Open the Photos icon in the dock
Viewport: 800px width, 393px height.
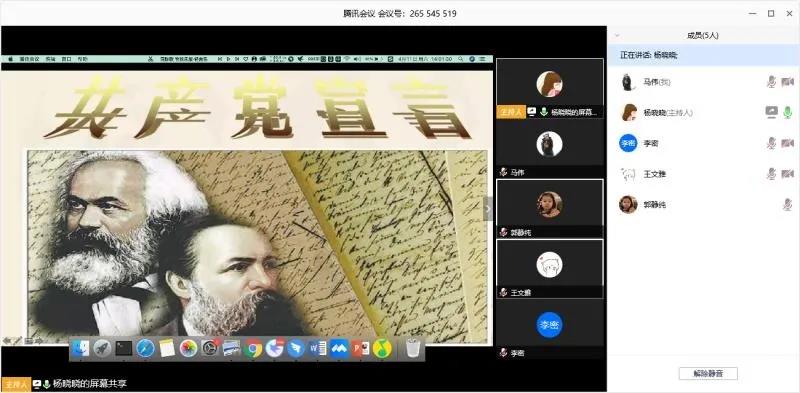(x=188, y=349)
